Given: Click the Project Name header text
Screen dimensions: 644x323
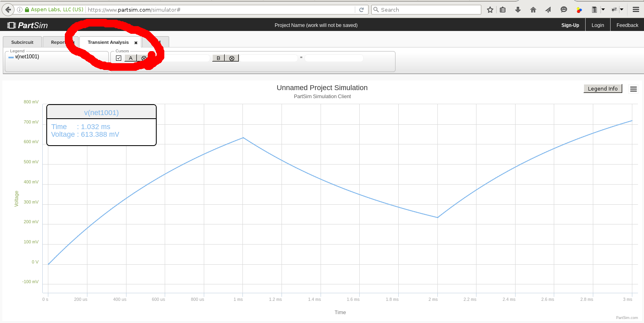Looking at the screenshot, I should (316, 25).
